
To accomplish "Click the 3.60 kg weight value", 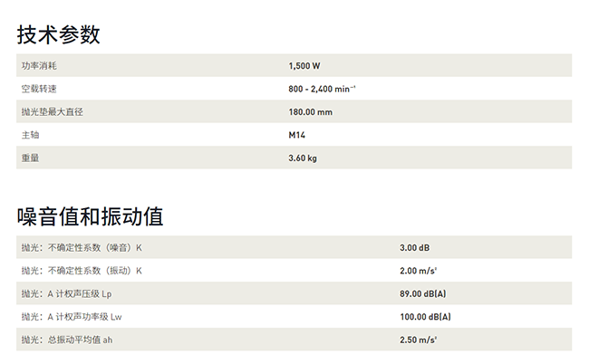I will tap(302, 158).
